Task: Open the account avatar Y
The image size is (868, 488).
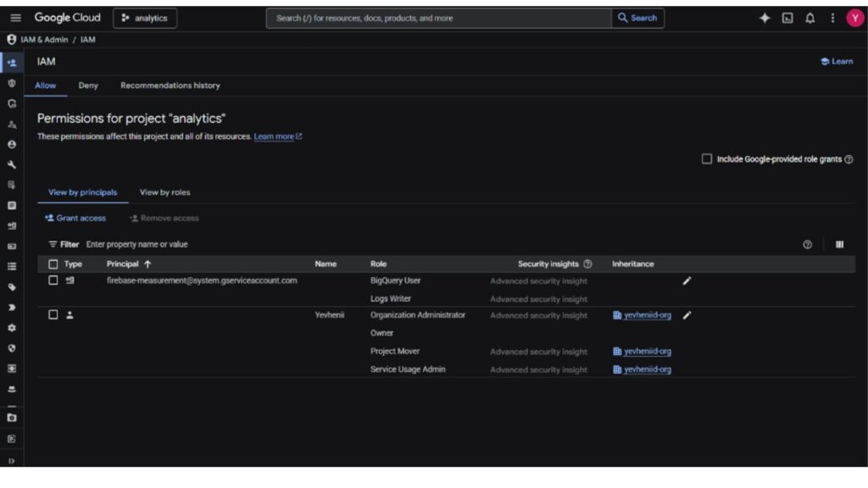Action: [x=854, y=18]
